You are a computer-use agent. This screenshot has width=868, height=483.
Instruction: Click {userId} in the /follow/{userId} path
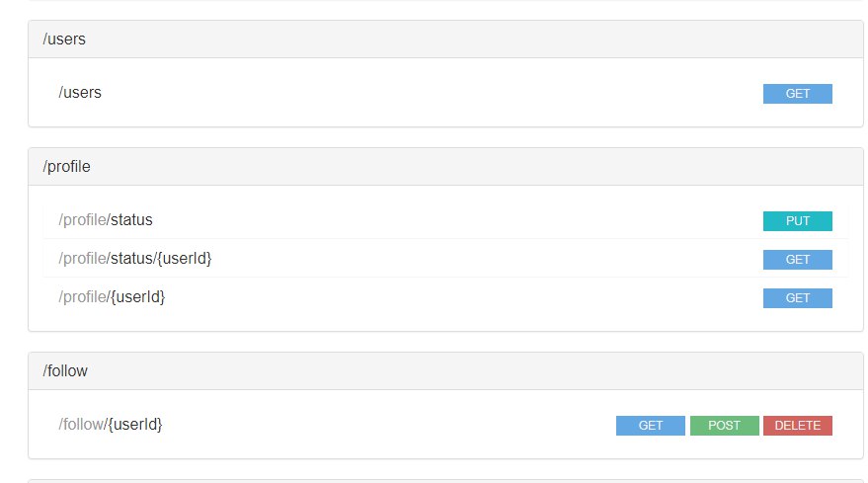[x=135, y=424]
